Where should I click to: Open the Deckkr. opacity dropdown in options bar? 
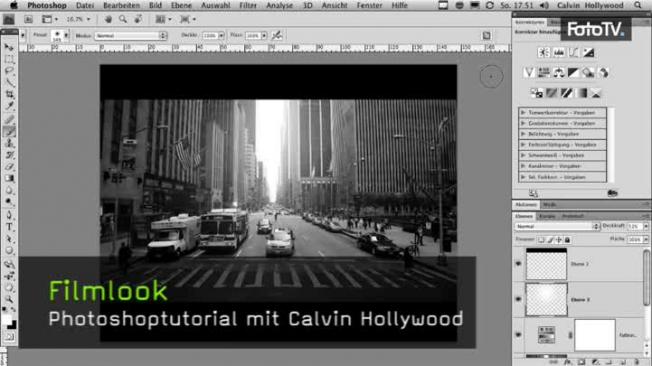[221, 36]
